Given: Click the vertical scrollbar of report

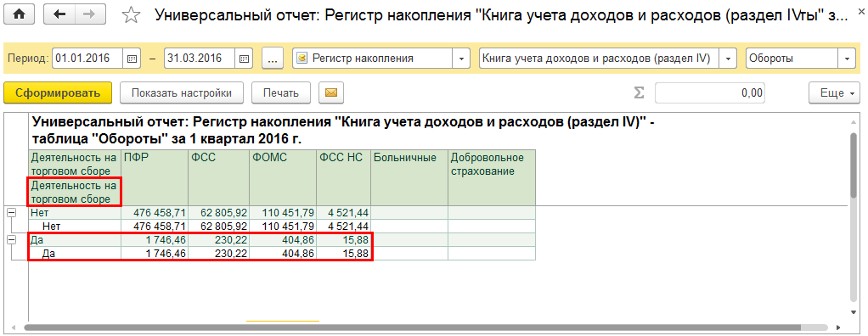Looking at the screenshot, I should coord(854,165).
